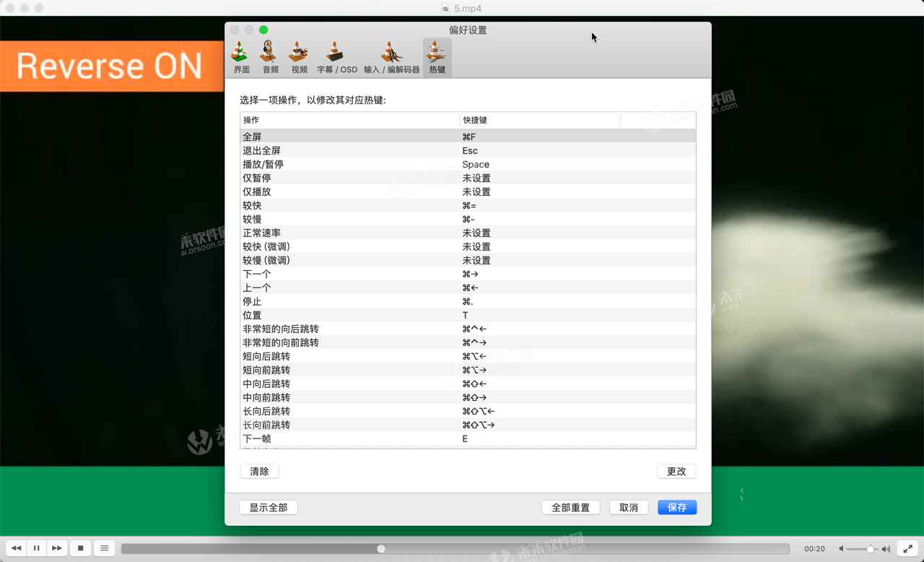Select the 仅暂停 row
Image resolution: width=924 pixels, height=562 pixels.
[x=468, y=178]
